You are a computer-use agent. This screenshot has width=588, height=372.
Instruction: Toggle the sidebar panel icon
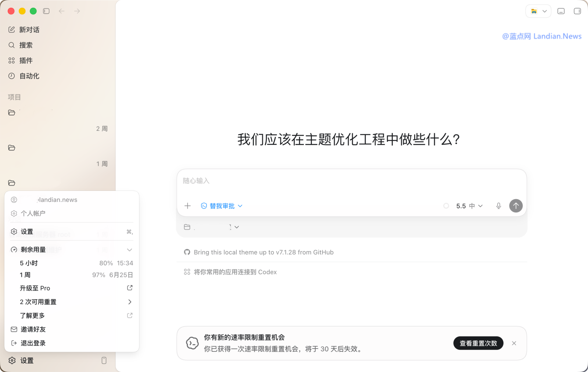tap(46, 11)
